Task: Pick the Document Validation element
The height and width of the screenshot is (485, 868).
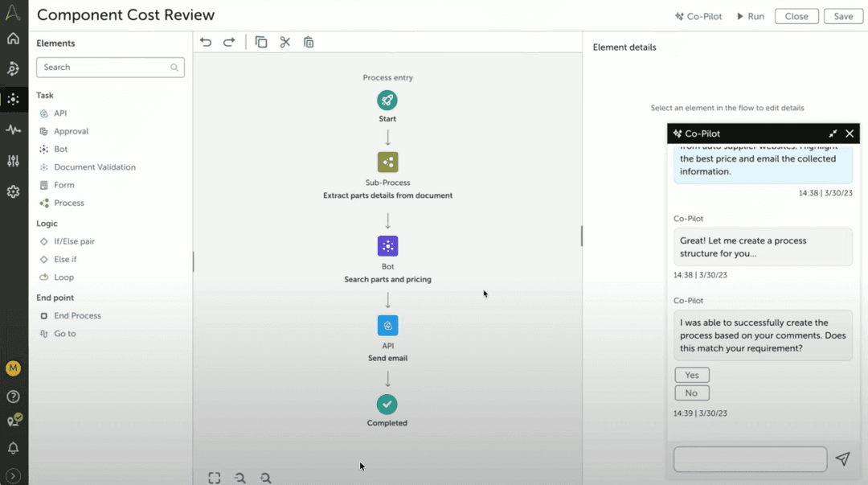Action: (88, 166)
